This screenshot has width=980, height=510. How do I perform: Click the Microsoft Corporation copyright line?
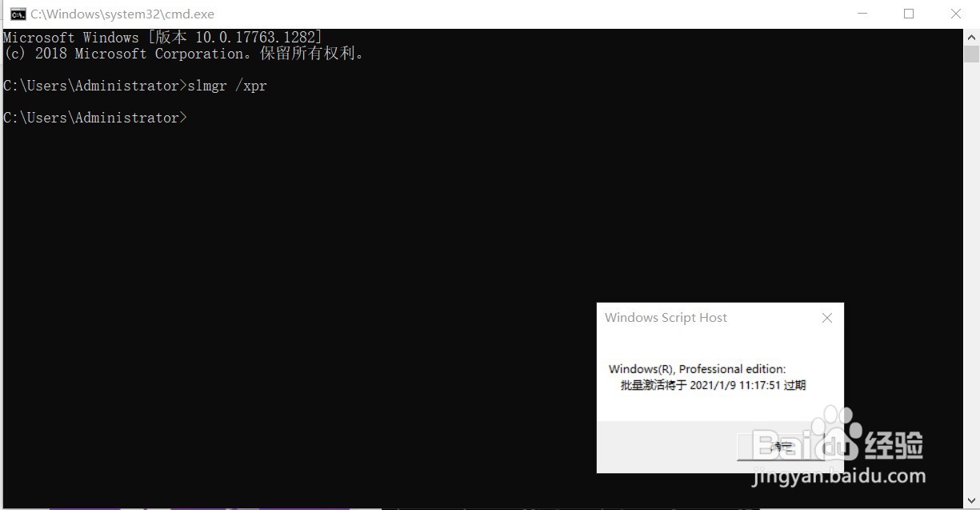(x=184, y=54)
